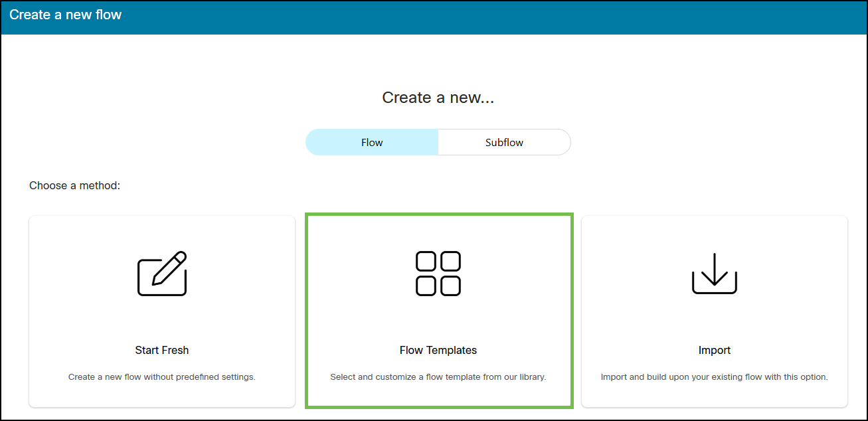
Task: Click the "Import" card title
Action: click(x=715, y=350)
